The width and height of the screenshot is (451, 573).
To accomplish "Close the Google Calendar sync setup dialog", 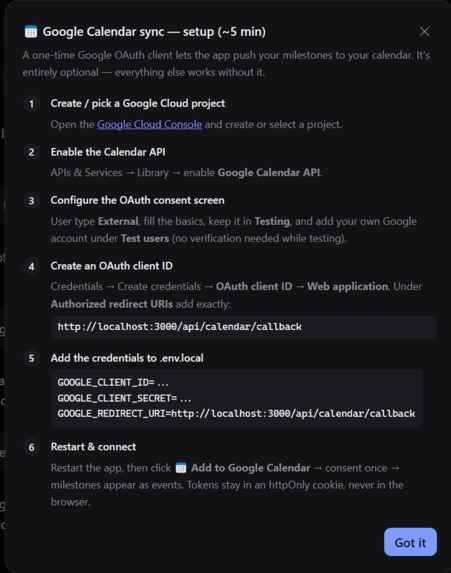I will (424, 32).
